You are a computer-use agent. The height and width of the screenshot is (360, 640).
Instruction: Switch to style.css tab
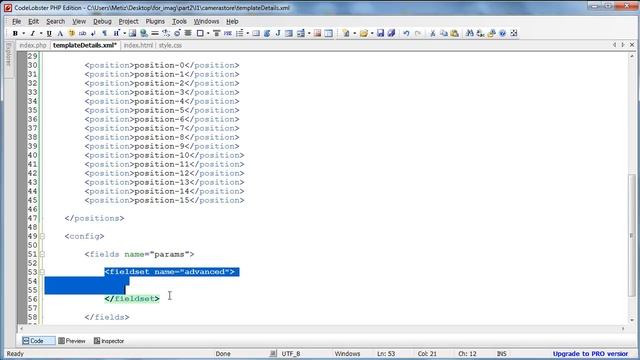[x=170, y=45]
